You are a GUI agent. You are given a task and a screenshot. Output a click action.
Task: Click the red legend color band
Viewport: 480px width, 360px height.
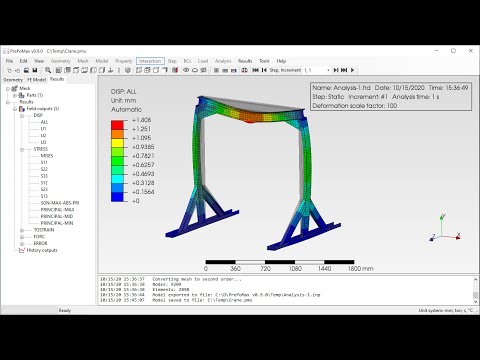point(117,125)
